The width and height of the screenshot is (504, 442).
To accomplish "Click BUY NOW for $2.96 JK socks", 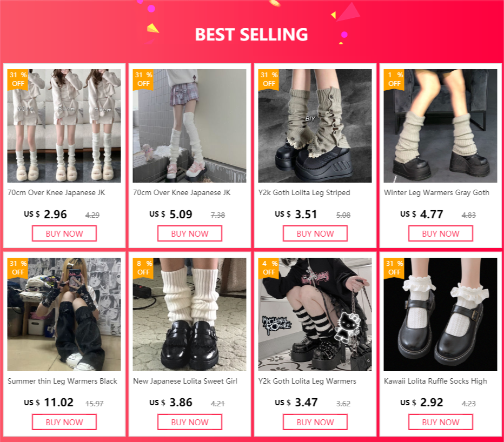I will (64, 233).
